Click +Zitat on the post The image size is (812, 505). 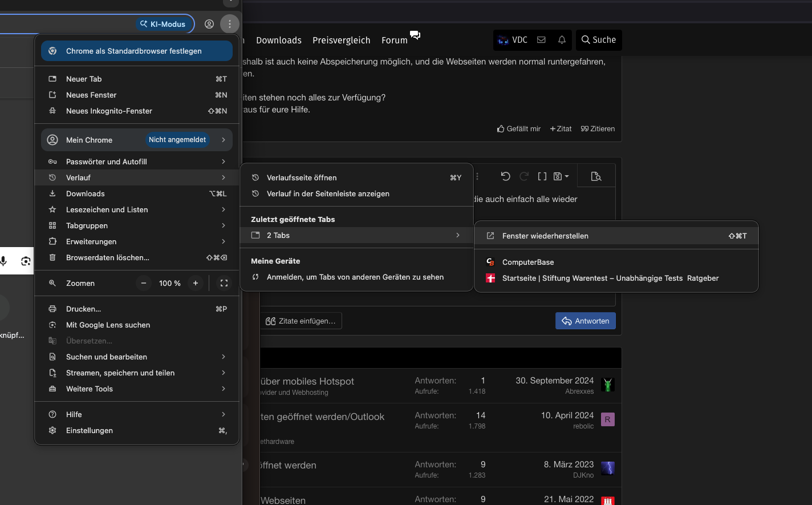561,128
